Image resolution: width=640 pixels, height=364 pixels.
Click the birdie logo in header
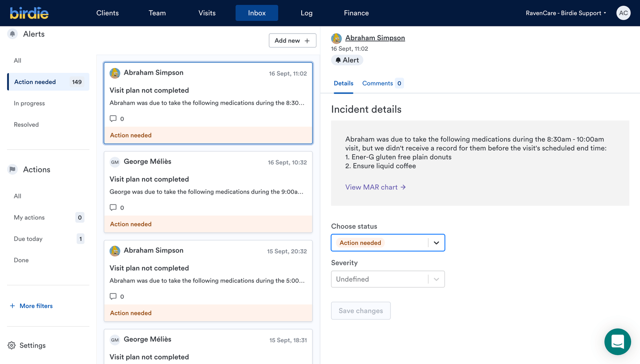pyautogui.click(x=29, y=13)
